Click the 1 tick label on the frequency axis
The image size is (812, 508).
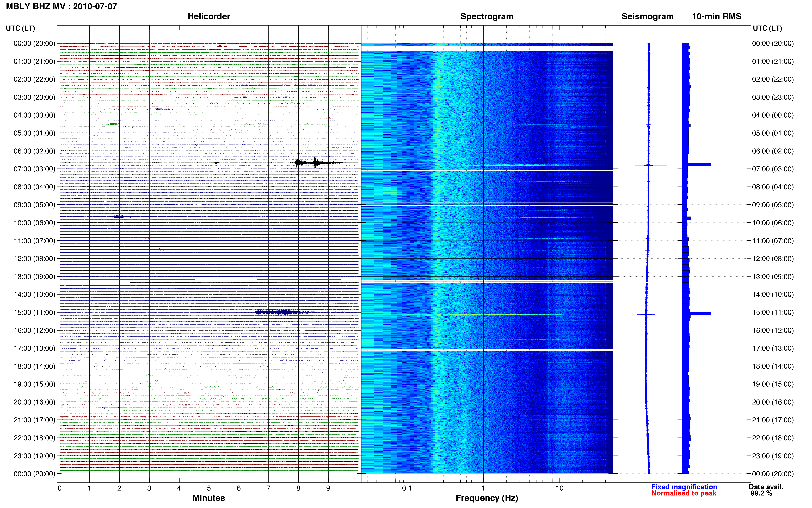coord(483,488)
